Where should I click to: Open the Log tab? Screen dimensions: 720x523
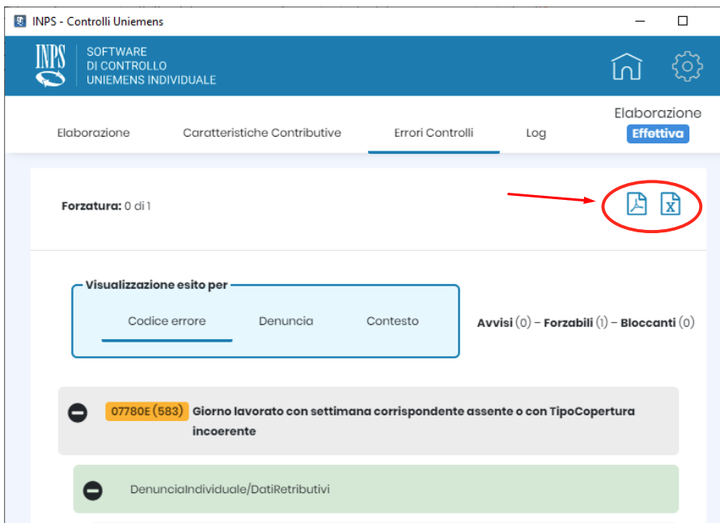[536, 133]
